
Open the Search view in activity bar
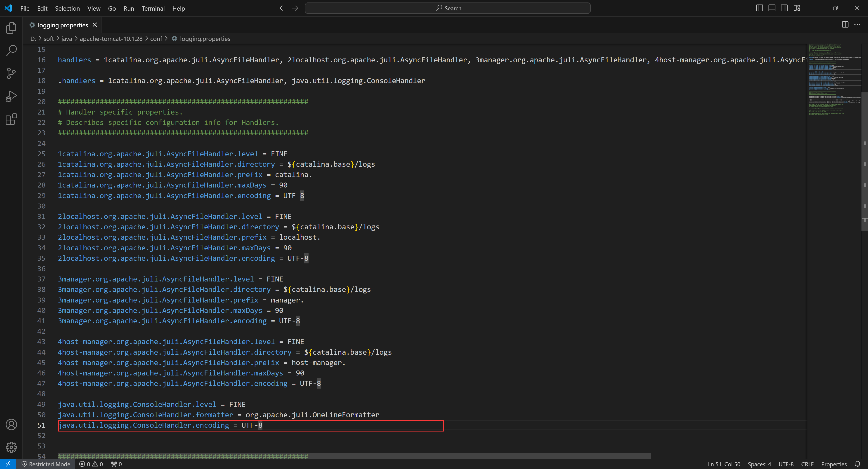(11, 51)
